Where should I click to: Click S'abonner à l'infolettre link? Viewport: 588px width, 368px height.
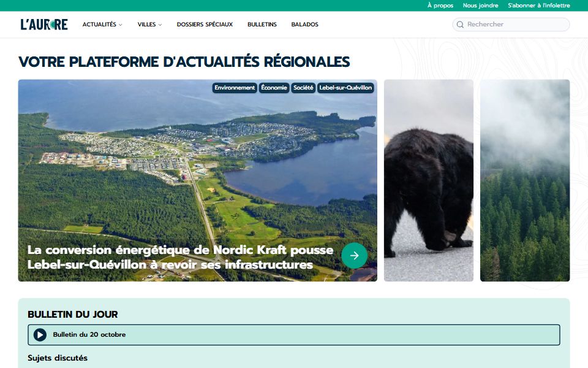click(539, 6)
